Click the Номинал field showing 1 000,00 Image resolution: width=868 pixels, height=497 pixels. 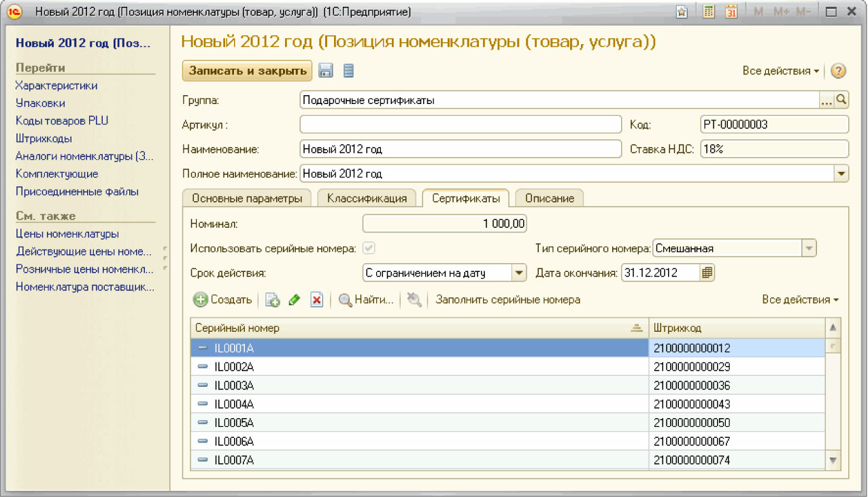pos(445,224)
